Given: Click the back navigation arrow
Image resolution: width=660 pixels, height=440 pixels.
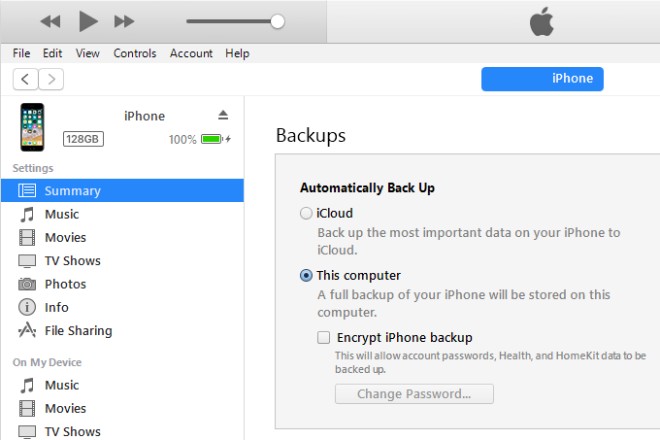Looking at the screenshot, I should (25, 79).
